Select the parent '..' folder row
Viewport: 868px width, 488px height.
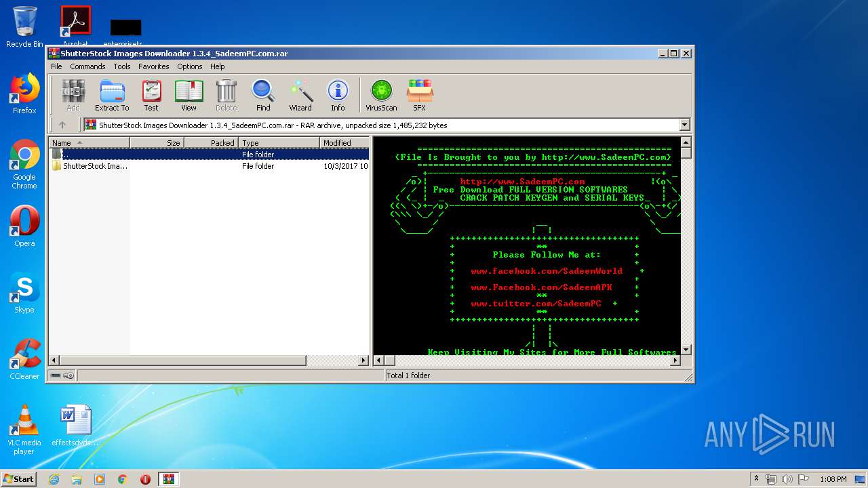point(209,155)
